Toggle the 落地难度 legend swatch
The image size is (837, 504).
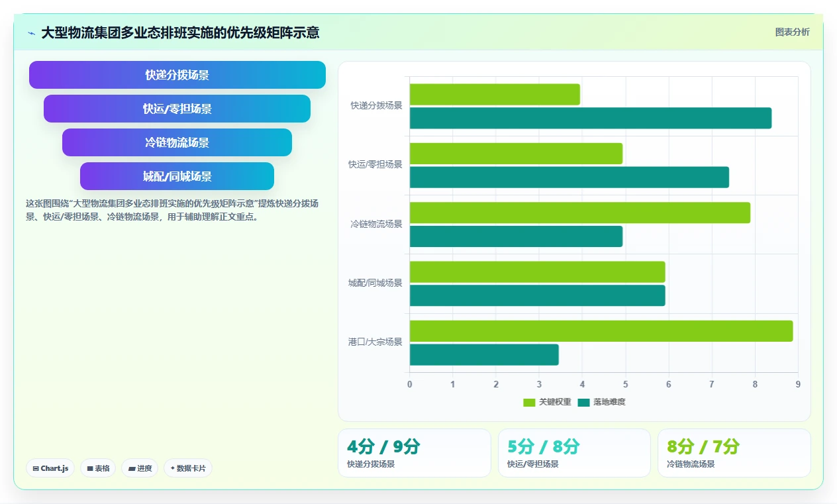(583, 402)
